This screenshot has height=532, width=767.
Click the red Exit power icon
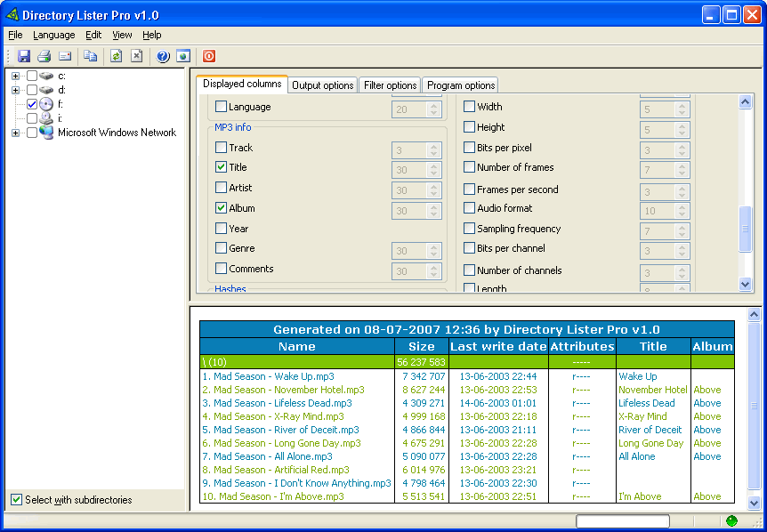click(209, 56)
